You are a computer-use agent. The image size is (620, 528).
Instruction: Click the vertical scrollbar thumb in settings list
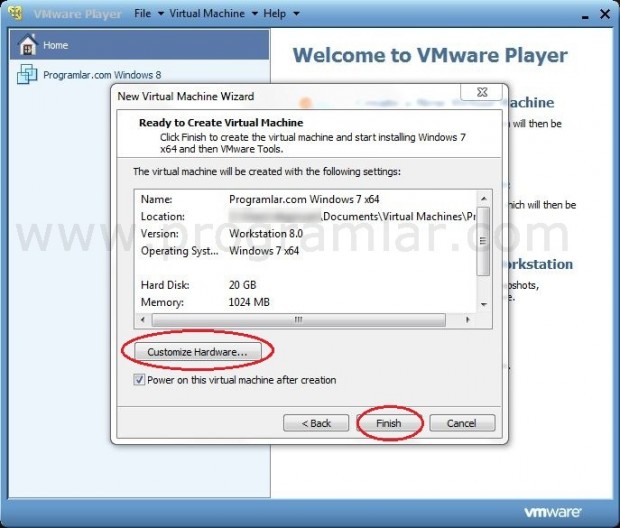pos(483,240)
